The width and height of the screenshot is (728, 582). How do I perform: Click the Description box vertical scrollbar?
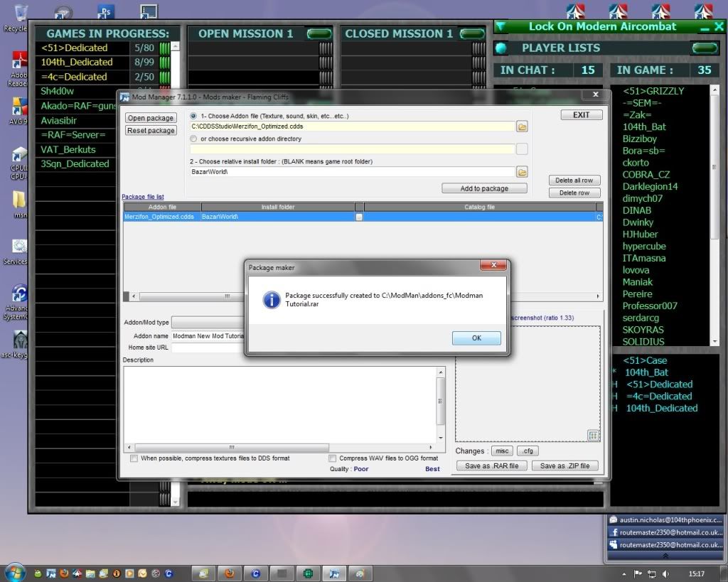click(x=441, y=405)
